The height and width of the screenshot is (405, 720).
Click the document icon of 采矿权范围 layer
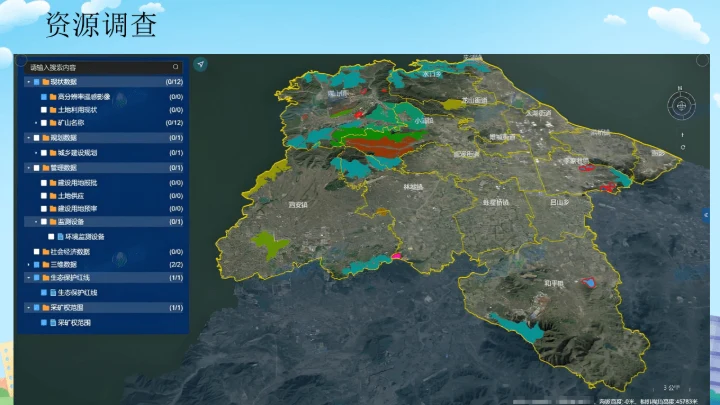(x=53, y=323)
